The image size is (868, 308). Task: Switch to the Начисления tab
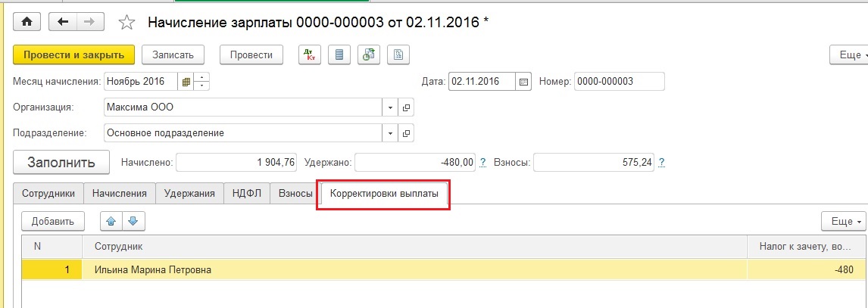[x=120, y=194]
